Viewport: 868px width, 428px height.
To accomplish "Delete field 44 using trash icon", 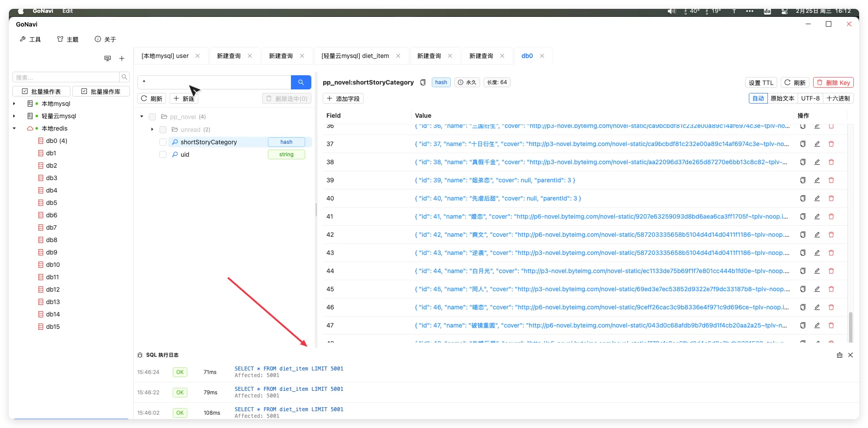I will point(831,271).
